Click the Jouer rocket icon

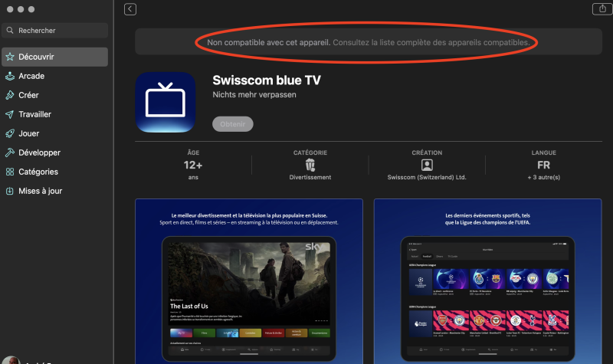tap(10, 133)
